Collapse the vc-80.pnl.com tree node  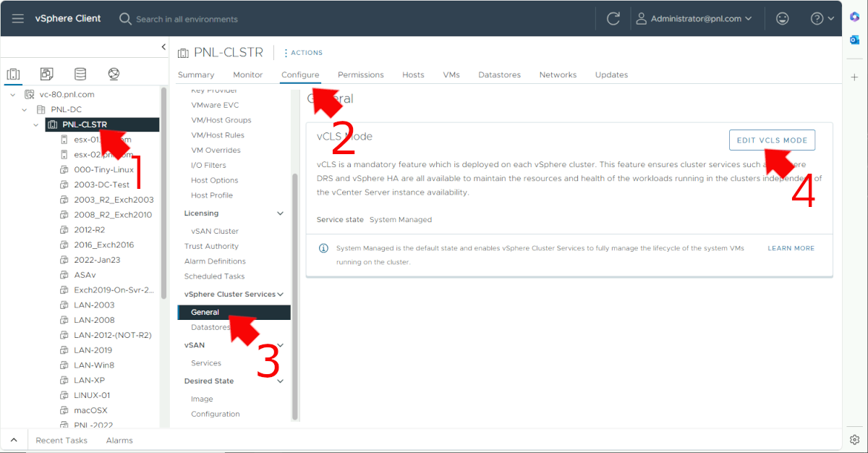(x=12, y=93)
